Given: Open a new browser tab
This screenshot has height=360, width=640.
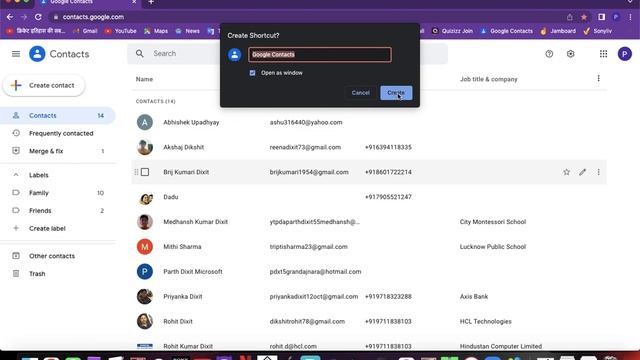Looking at the screenshot, I should [x=151, y=2].
